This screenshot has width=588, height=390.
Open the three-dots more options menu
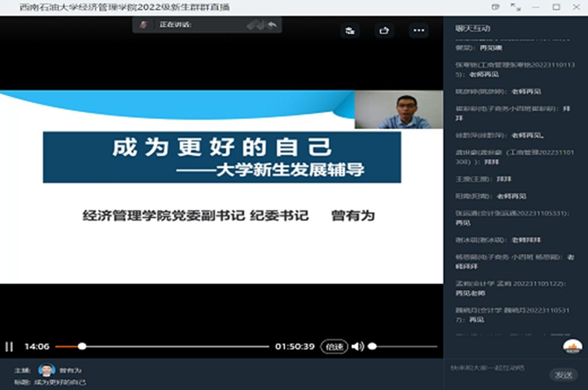point(418,31)
